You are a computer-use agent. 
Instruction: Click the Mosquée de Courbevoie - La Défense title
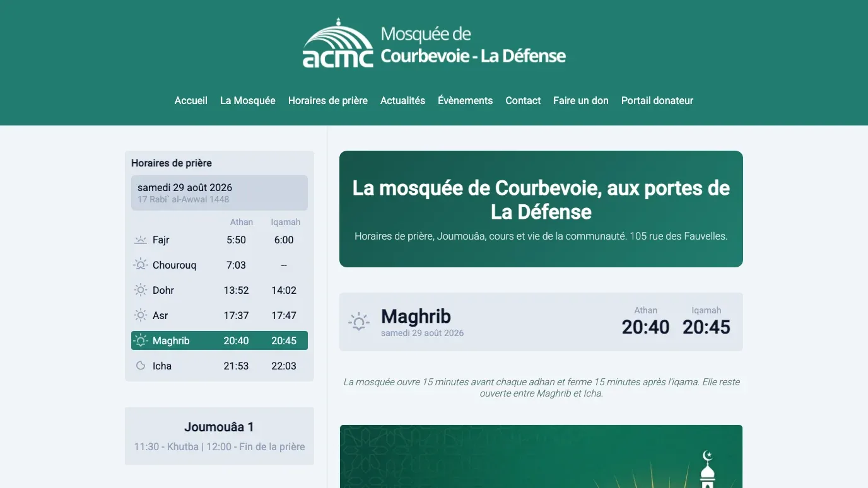point(473,45)
